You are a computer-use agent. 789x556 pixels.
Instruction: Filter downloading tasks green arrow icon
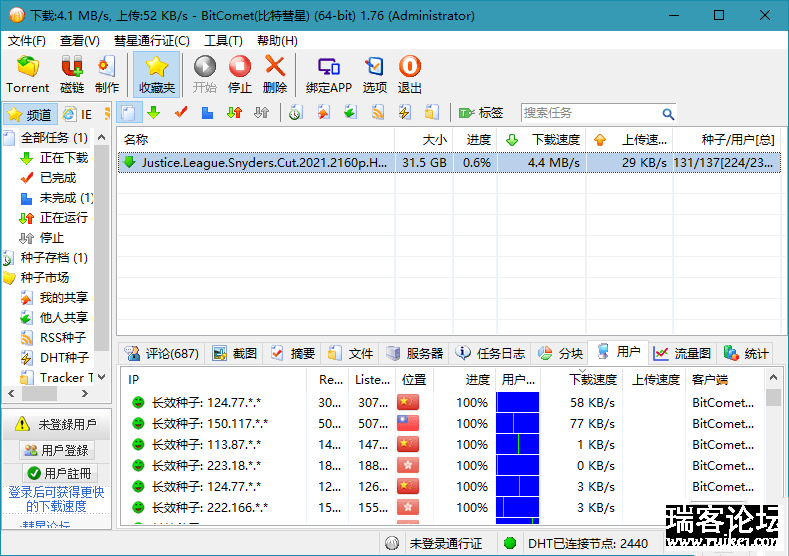coord(154,113)
